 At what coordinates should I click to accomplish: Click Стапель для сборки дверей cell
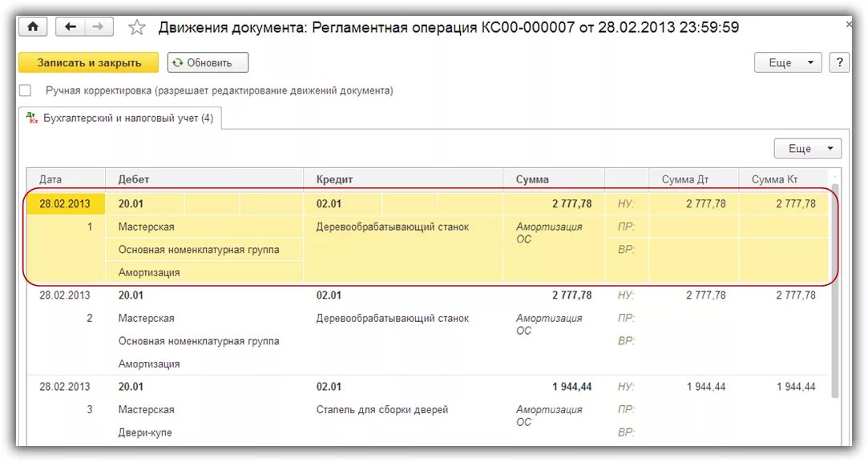pyautogui.click(x=382, y=409)
